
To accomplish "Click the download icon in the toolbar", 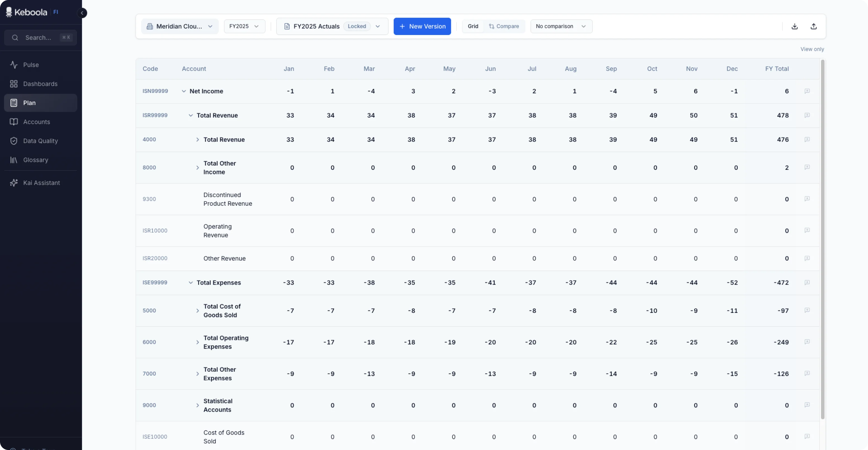I will coord(794,26).
